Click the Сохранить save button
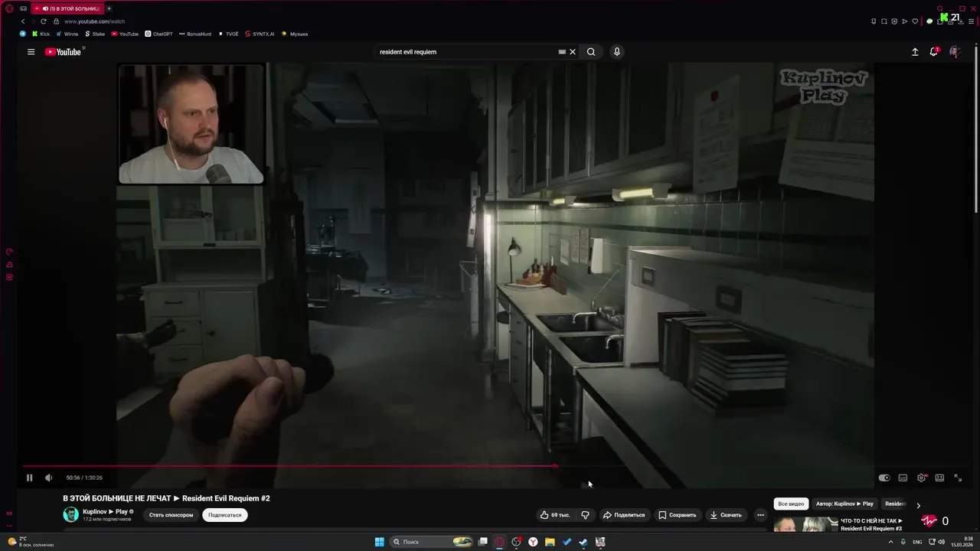980x551 pixels. (x=678, y=515)
